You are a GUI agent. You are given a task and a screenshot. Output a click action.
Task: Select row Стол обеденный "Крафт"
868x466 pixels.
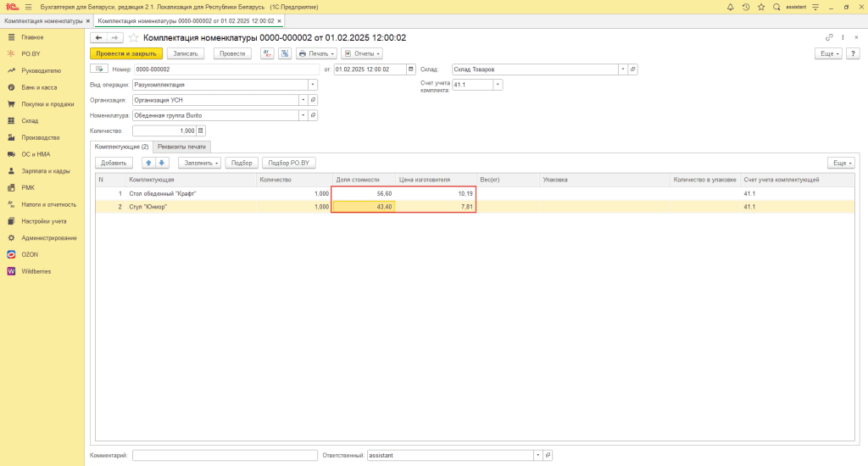475,194
